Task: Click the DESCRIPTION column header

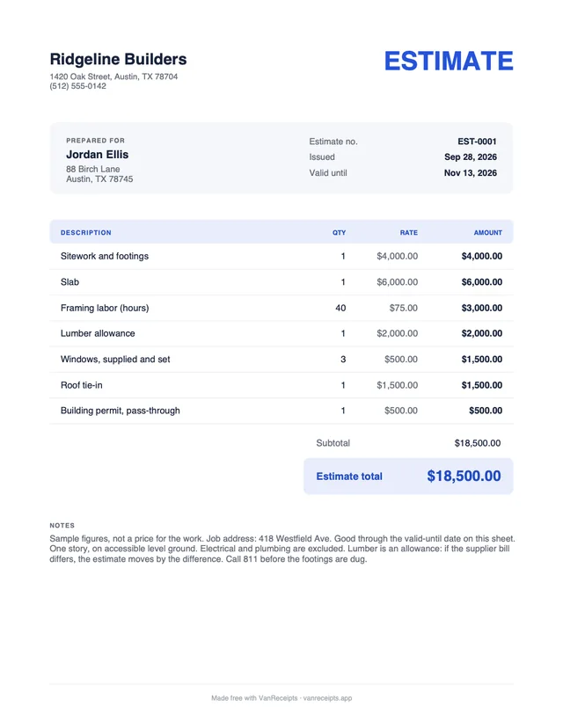Action: click(x=86, y=233)
